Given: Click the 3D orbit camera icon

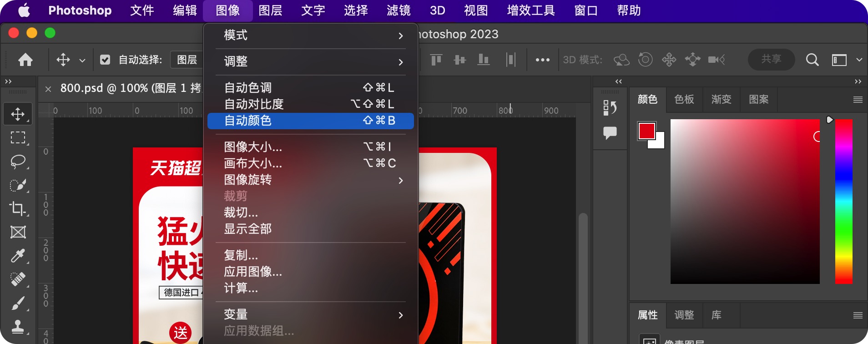Looking at the screenshot, I should tap(621, 60).
